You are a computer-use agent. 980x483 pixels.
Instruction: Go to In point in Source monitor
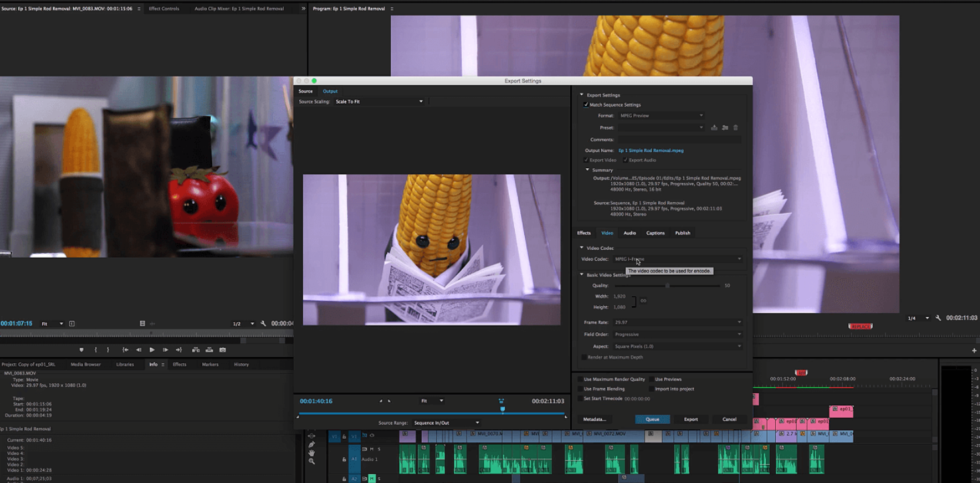[x=125, y=350]
